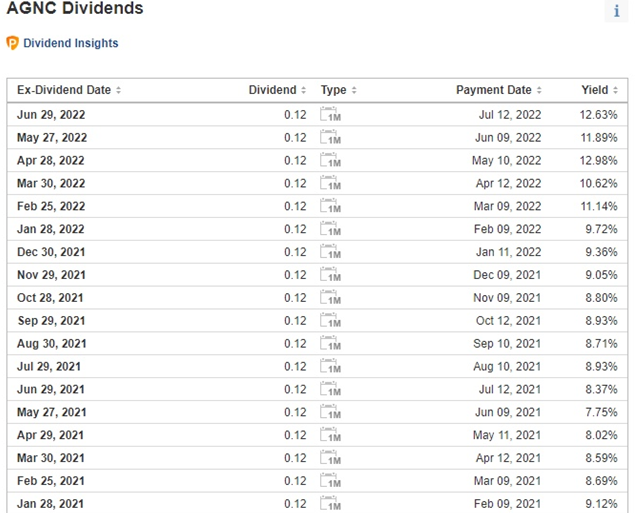Image resolution: width=635 pixels, height=513 pixels.
Task: Click the 10.62% yield value
Action: (599, 183)
